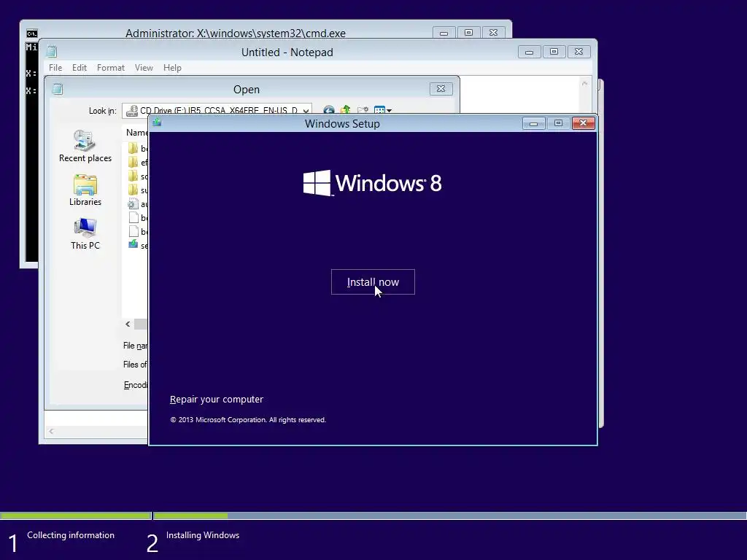The width and height of the screenshot is (747, 560).
Task: Open the Notepad Edit menu
Action: point(80,68)
